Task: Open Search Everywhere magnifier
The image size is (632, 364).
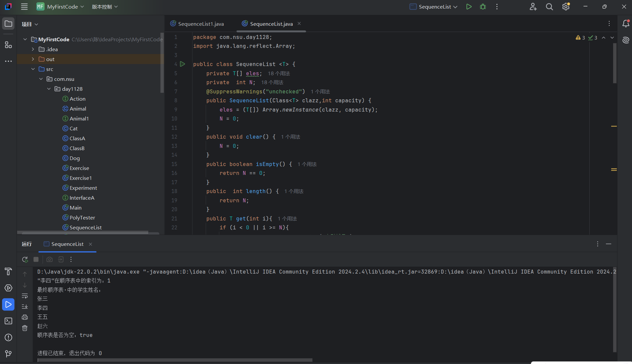Action: point(549,7)
